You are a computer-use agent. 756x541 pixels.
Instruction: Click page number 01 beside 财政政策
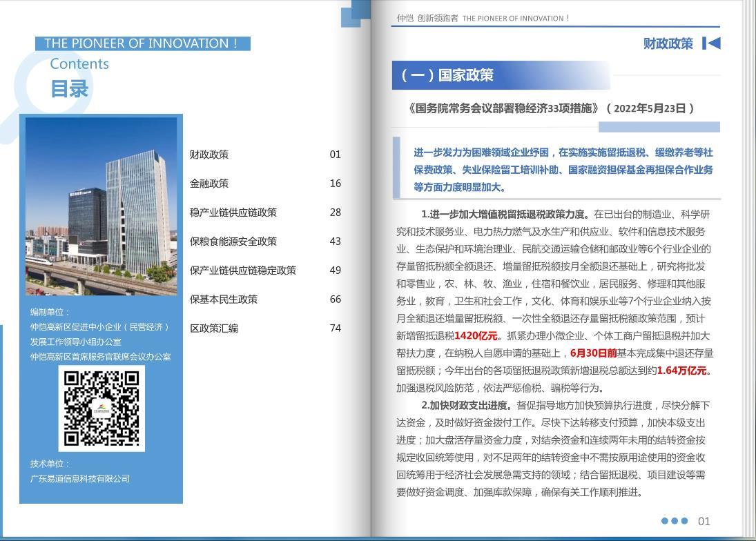click(335, 155)
